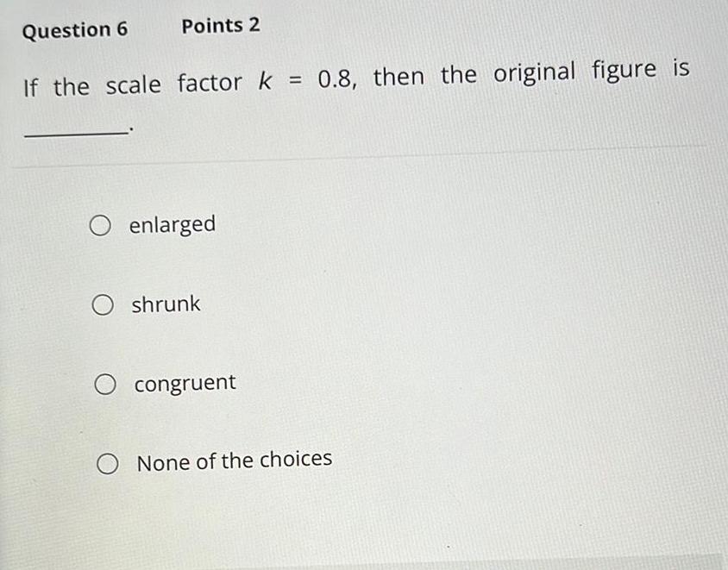Screen dimensions: 728x570
Task: Click the "None of the choices" answer label
Action: [x=234, y=460]
